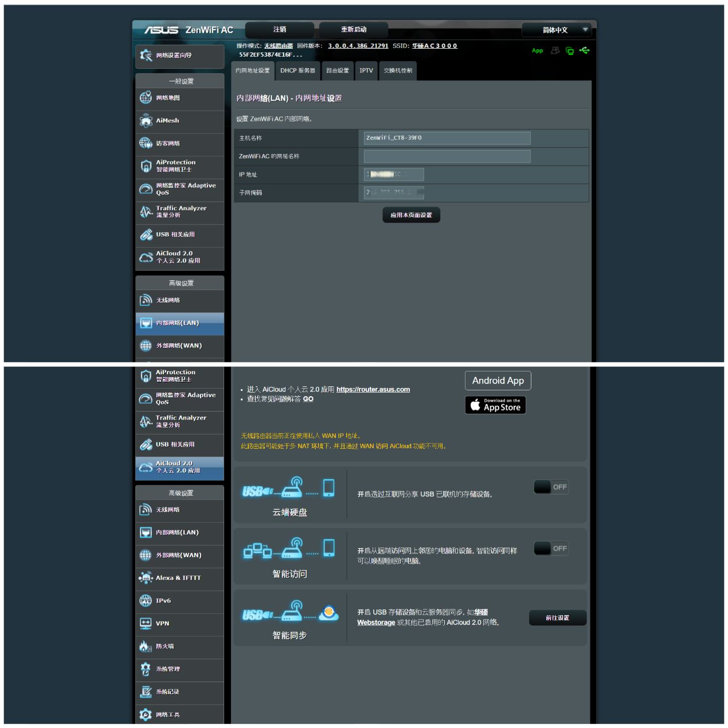Open the Webstorage link
This screenshot has height=728, width=728.
[x=376, y=623]
